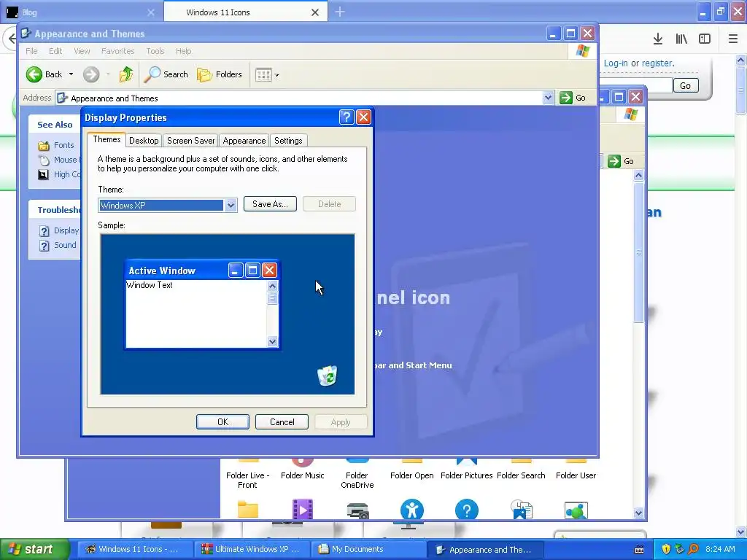The height and width of the screenshot is (560, 747).
Task: Close the Windows 11 Icons browser tab
Action: coord(315,12)
